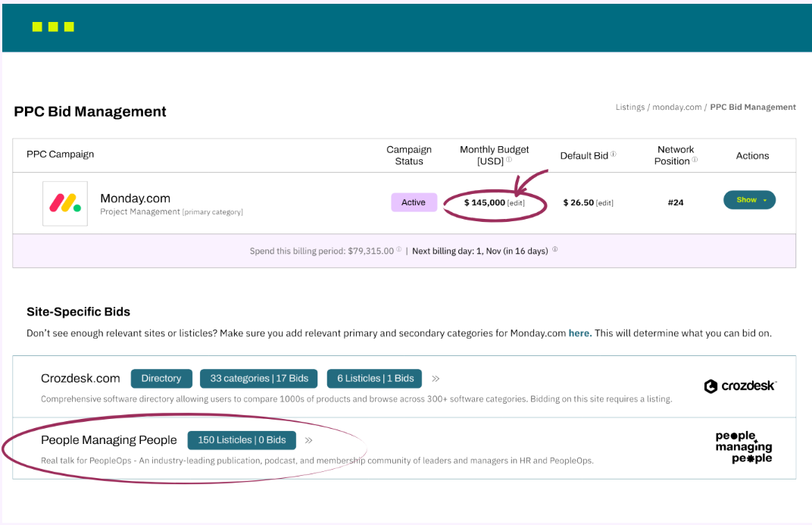The height and width of the screenshot is (525, 812).
Task: Click the 'here.' categories link
Action: tap(579, 333)
